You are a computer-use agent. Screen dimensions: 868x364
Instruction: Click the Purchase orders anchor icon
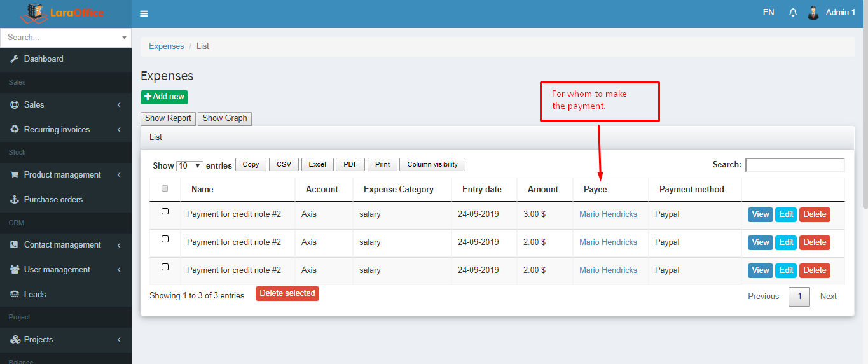coord(15,200)
